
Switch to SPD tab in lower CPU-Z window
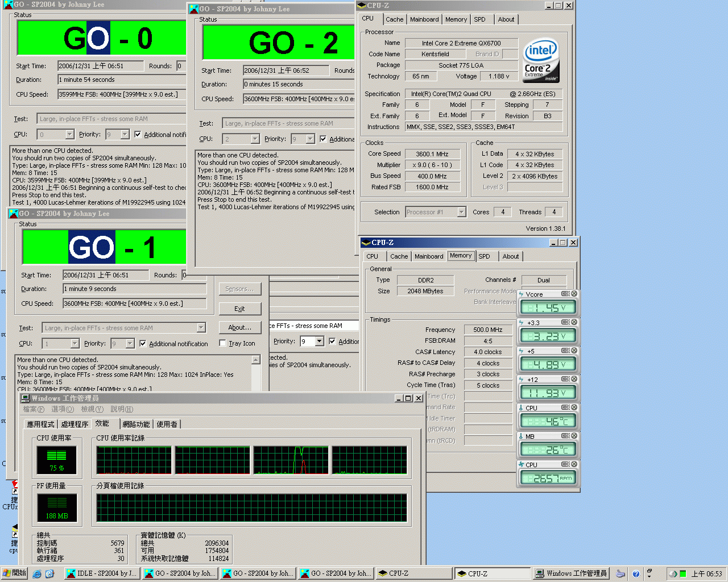click(484, 256)
